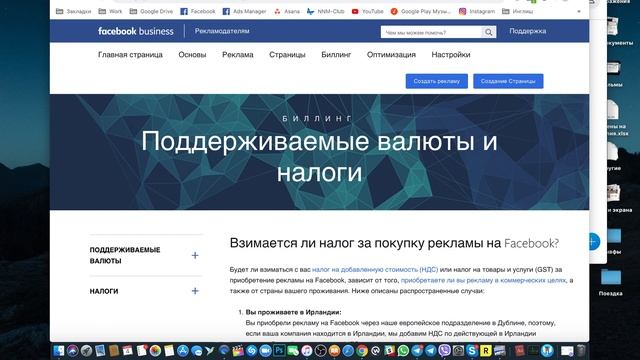Open App Store from the dock
The image size is (640, 360).
pos(182,350)
